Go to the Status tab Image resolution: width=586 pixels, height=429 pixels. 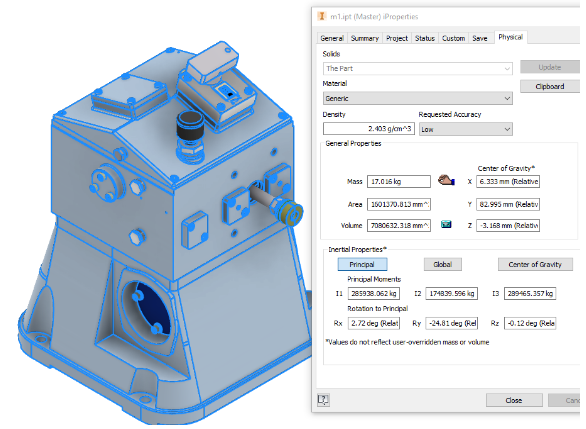(x=425, y=38)
